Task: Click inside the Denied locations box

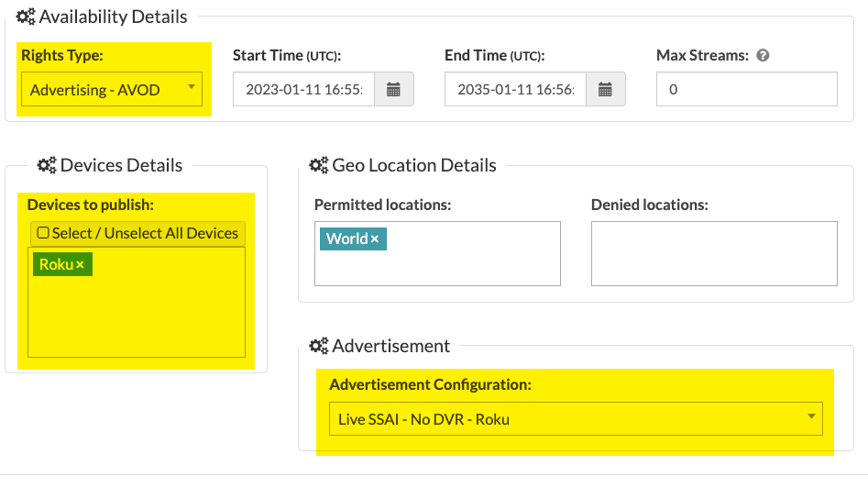Action: point(714,254)
